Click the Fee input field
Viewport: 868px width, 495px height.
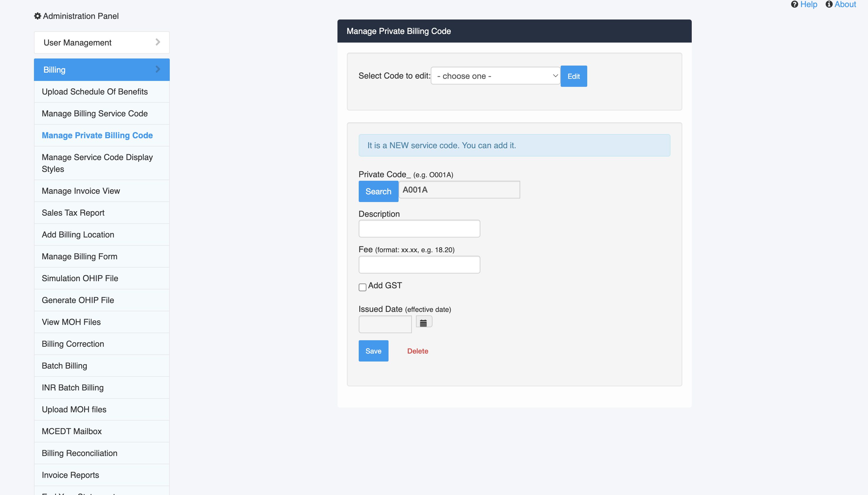point(419,265)
